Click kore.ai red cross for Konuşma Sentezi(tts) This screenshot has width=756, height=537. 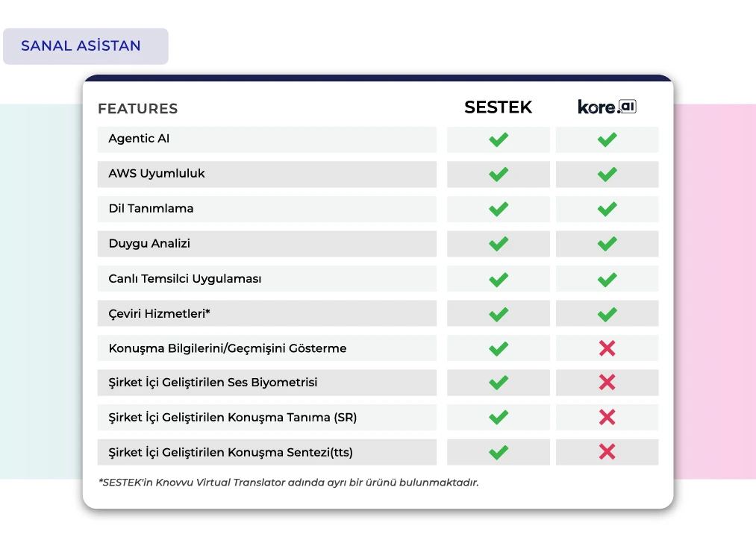607,452
